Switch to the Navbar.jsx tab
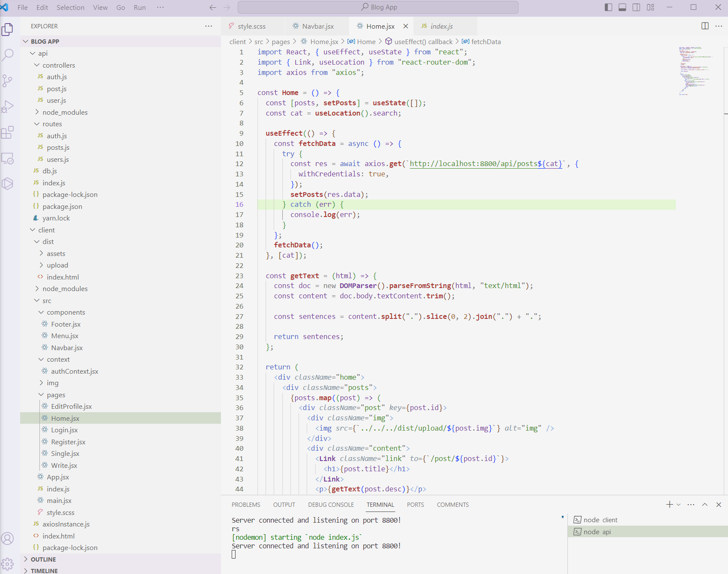 [x=317, y=26]
